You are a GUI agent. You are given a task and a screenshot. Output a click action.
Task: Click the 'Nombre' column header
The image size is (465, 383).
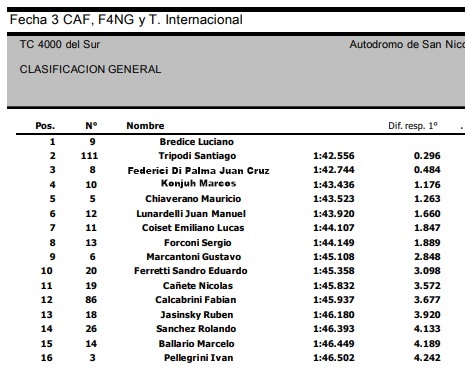pyautogui.click(x=145, y=126)
